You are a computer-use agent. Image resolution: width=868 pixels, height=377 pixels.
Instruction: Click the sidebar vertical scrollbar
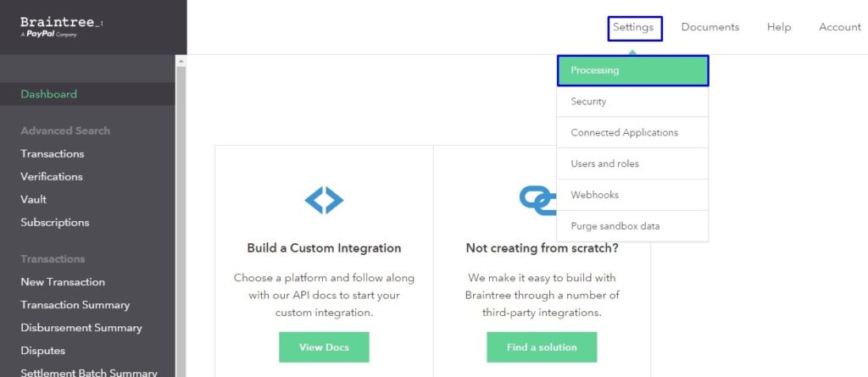(x=181, y=212)
